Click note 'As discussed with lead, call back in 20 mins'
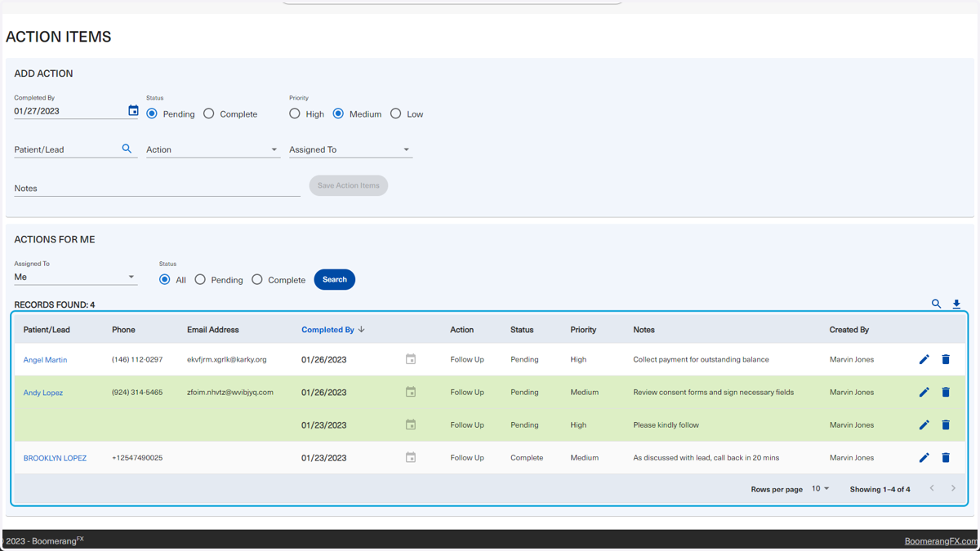This screenshot has height=551, width=980. (x=706, y=457)
